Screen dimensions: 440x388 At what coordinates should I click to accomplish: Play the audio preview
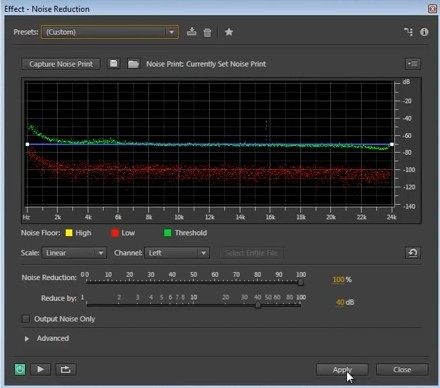click(40, 369)
